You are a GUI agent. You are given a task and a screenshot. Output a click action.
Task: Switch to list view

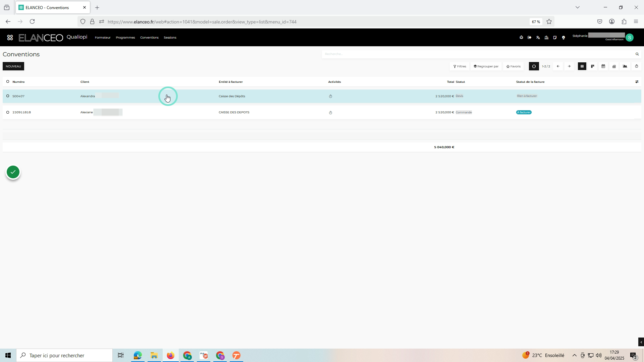tap(582, 66)
